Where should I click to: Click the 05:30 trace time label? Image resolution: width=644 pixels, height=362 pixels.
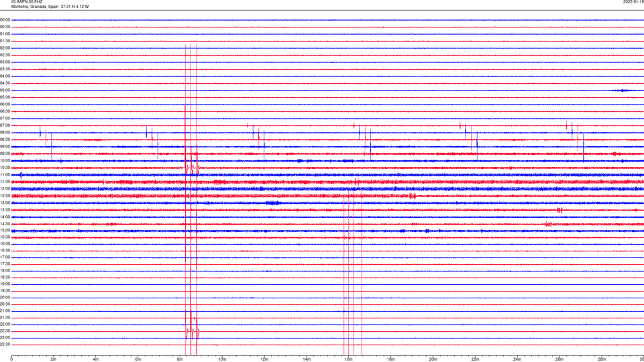click(5, 97)
